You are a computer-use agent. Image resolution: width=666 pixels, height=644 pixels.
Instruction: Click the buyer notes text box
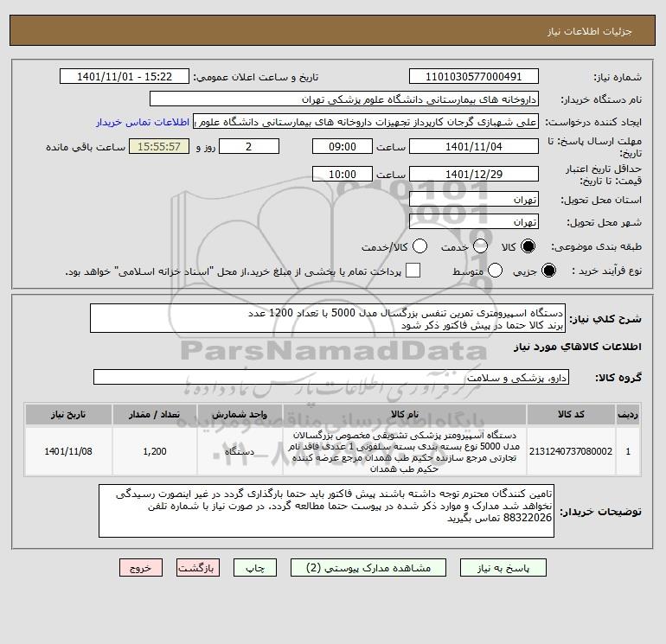click(326, 511)
